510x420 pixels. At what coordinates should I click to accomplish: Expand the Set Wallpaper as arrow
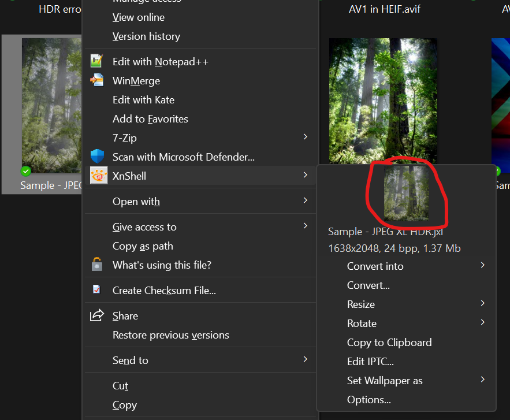tap(483, 380)
